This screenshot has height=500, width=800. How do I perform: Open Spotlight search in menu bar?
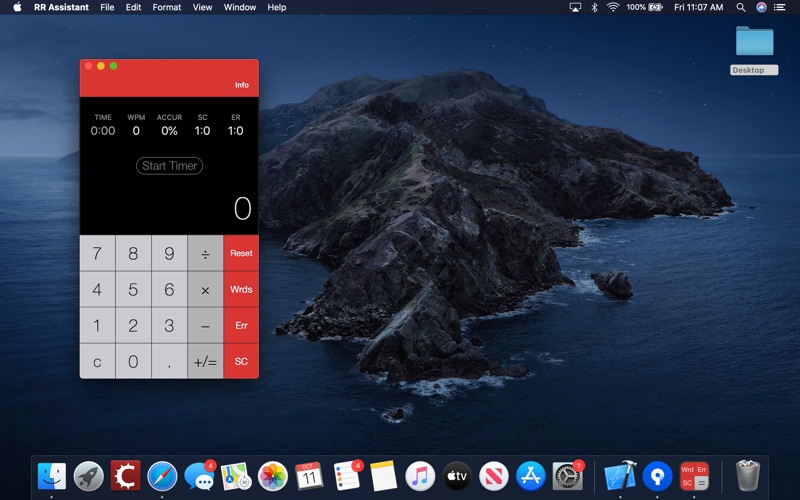click(x=741, y=7)
